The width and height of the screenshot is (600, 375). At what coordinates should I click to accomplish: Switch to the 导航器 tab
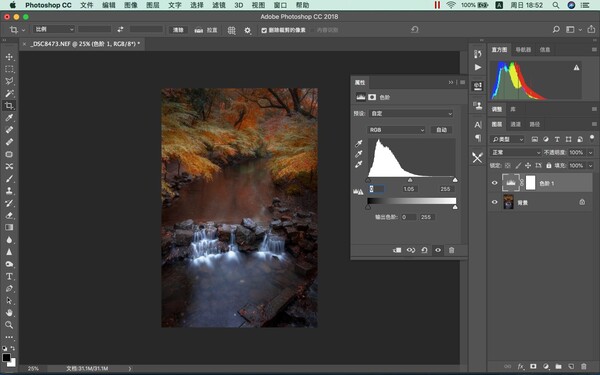523,49
